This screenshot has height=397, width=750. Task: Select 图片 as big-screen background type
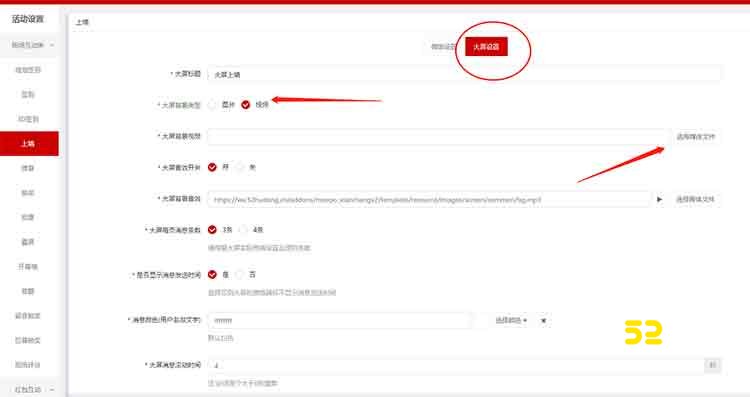[212, 105]
